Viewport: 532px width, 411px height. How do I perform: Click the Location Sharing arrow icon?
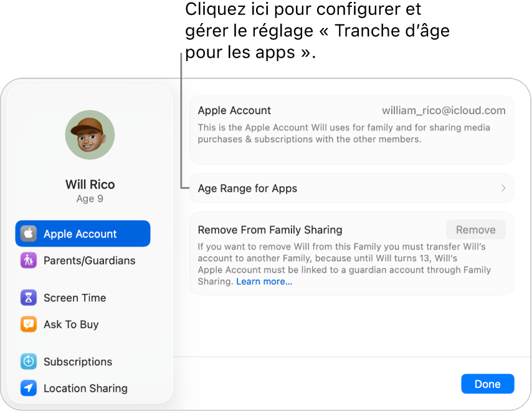(29, 388)
